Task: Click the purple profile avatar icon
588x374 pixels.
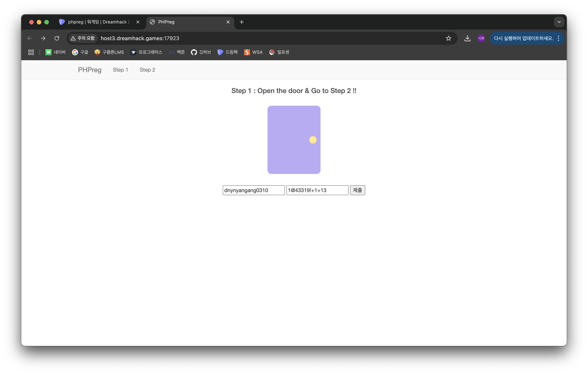Action: click(x=481, y=38)
